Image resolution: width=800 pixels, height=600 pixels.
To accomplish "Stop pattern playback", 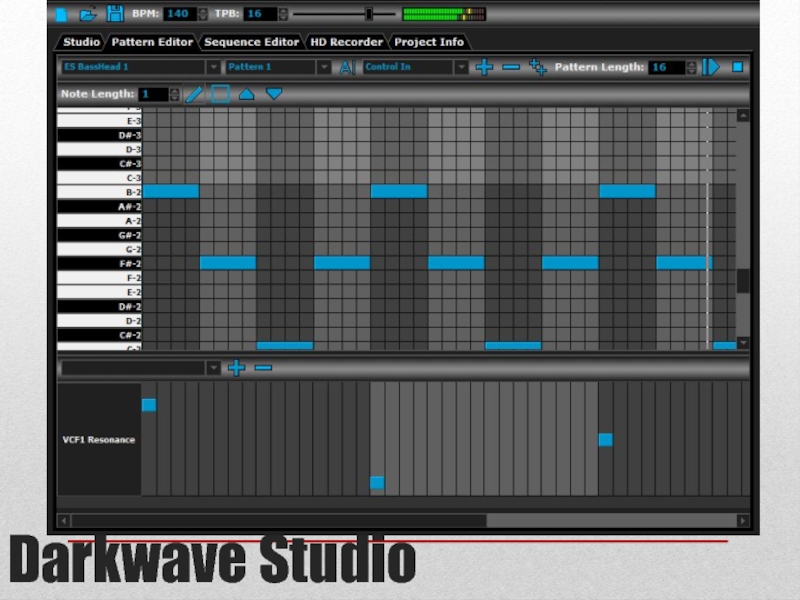I will 738,68.
